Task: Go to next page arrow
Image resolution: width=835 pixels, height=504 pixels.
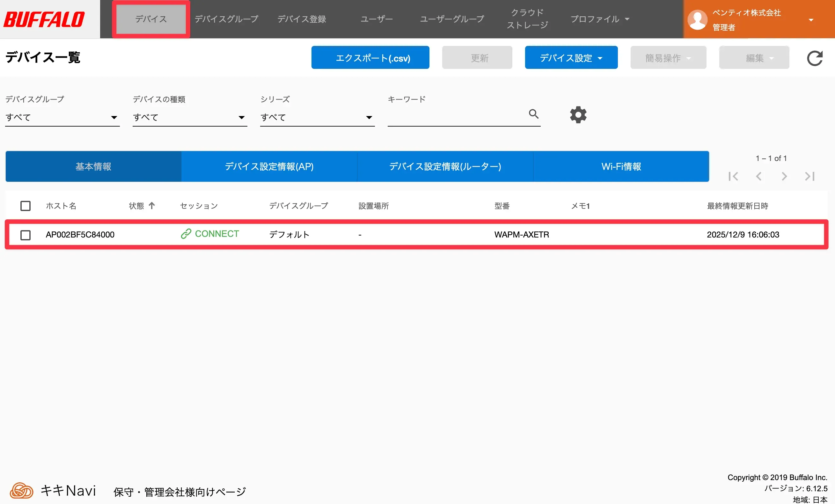Action: (x=784, y=176)
